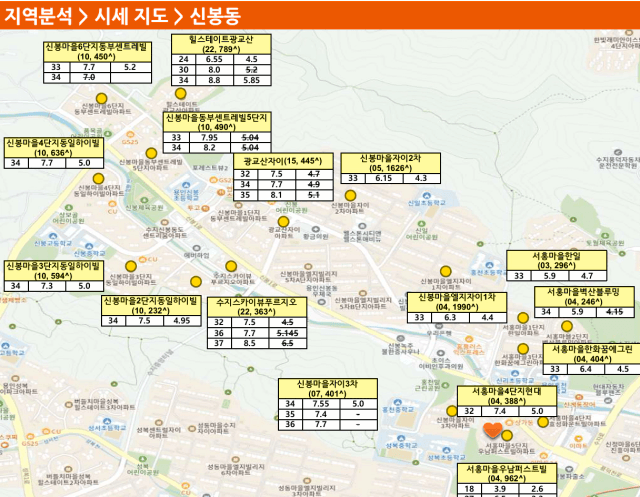Click the 신봉마을엘지자이1차 (04, 1990^) label
Screen dimensions: 640x497
pyautogui.click(x=457, y=302)
